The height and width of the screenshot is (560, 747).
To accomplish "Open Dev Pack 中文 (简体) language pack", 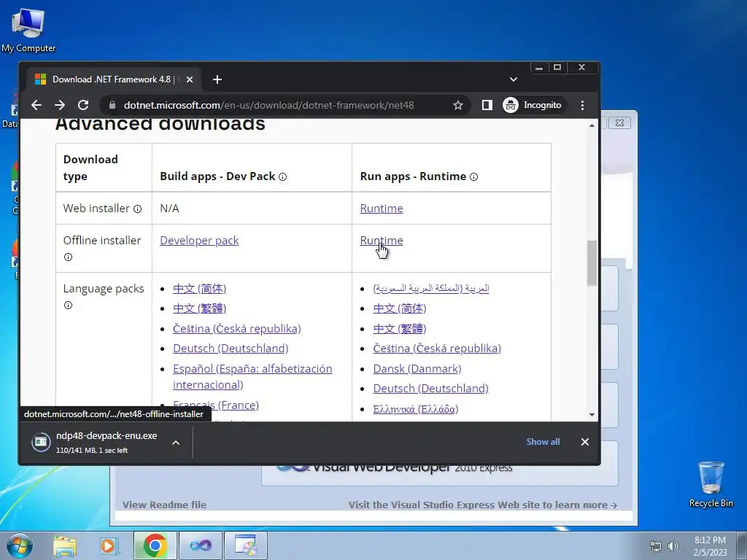I will click(x=199, y=289).
